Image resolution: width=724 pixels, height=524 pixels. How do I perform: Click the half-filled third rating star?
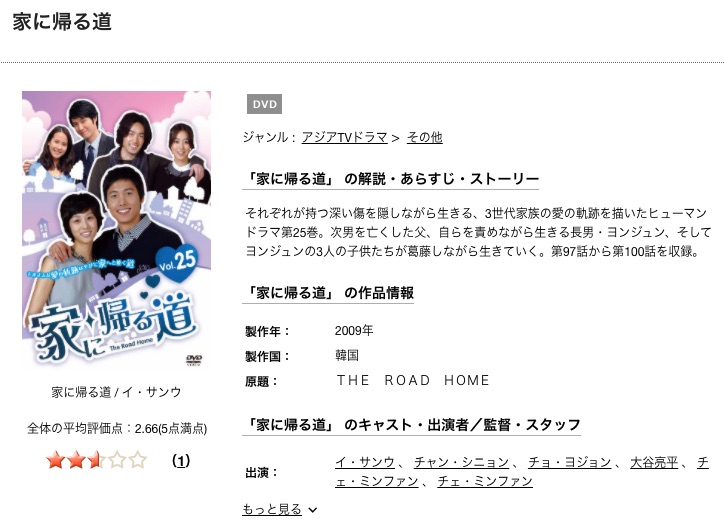click(97, 460)
